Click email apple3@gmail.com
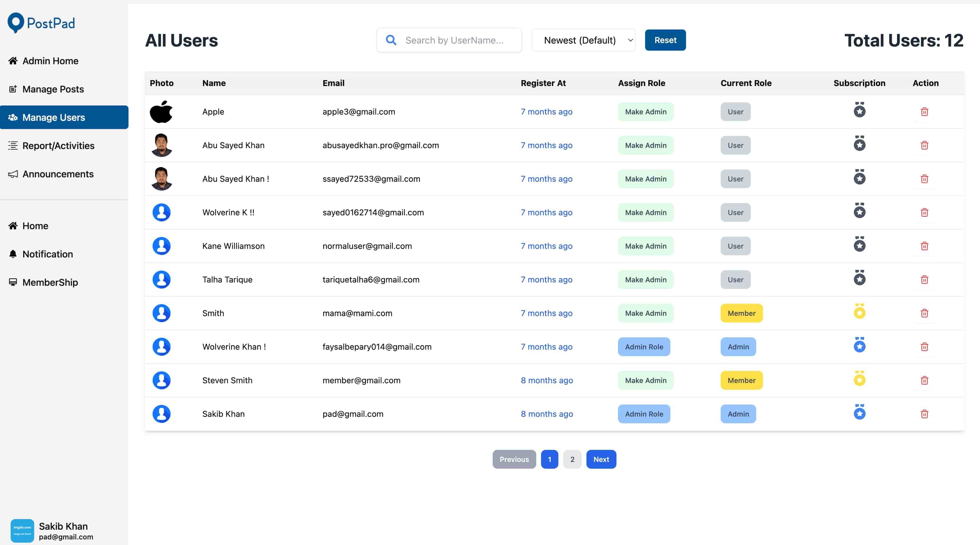Screen dimensions: 980x545 coord(359,112)
